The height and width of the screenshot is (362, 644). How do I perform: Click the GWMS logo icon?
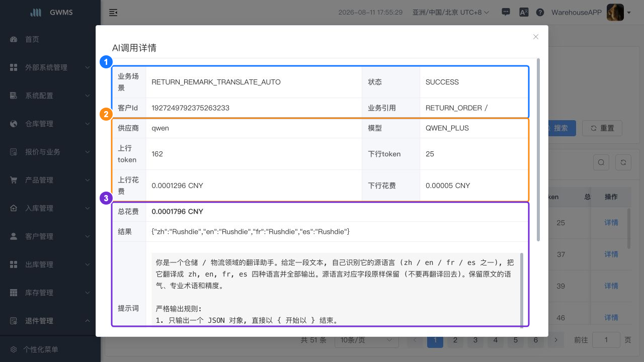[x=36, y=13]
